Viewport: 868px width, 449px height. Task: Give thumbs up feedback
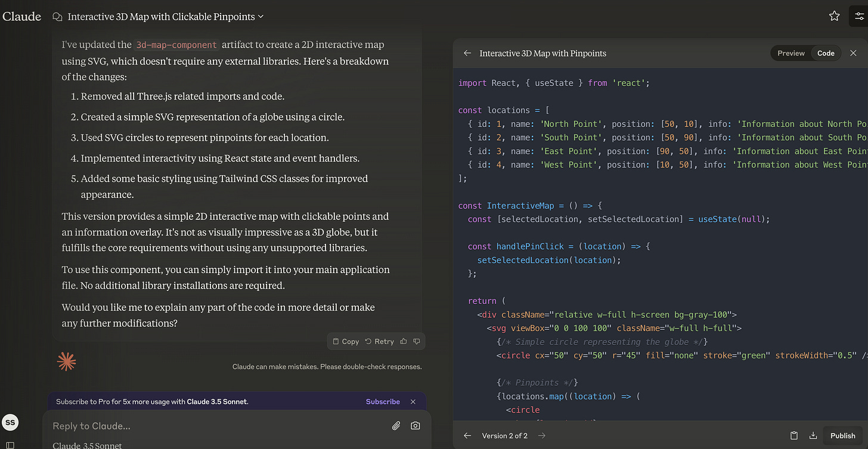pyautogui.click(x=404, y=341)
